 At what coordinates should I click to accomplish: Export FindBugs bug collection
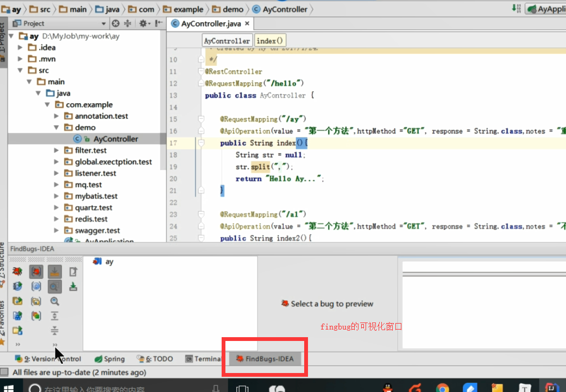coord(73,271)
